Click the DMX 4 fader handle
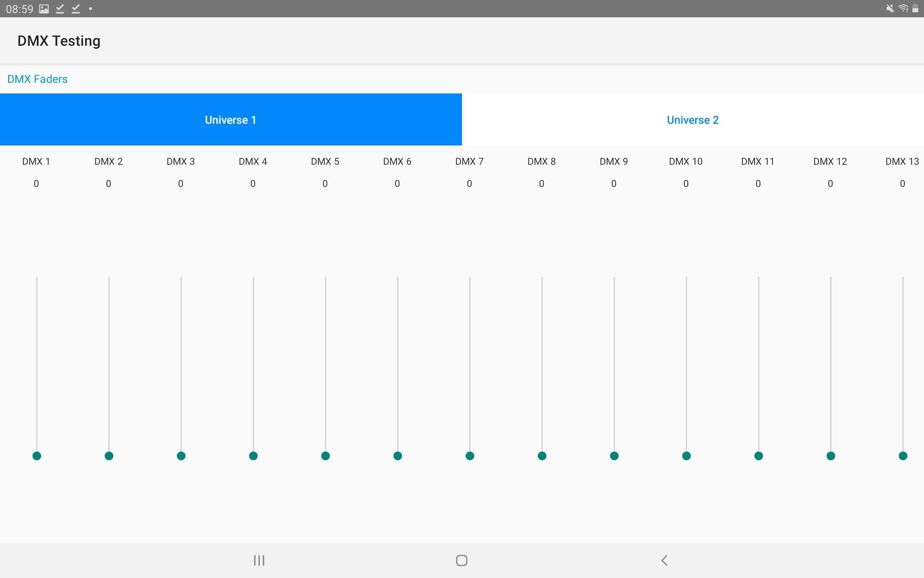 253,456
